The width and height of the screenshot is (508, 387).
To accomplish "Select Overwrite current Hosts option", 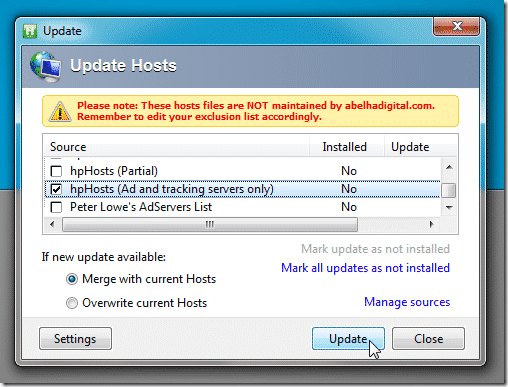I will click(x=72, y=303).
